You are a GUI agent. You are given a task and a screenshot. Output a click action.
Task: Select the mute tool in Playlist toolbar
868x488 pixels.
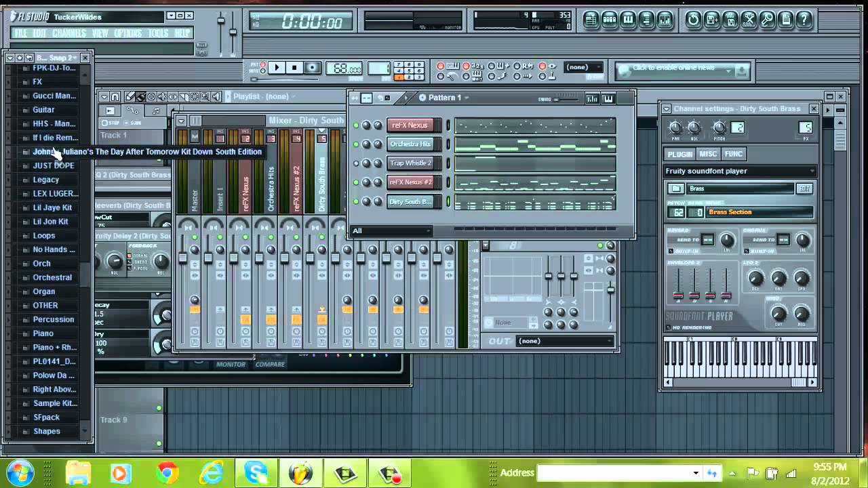[162, 97]
